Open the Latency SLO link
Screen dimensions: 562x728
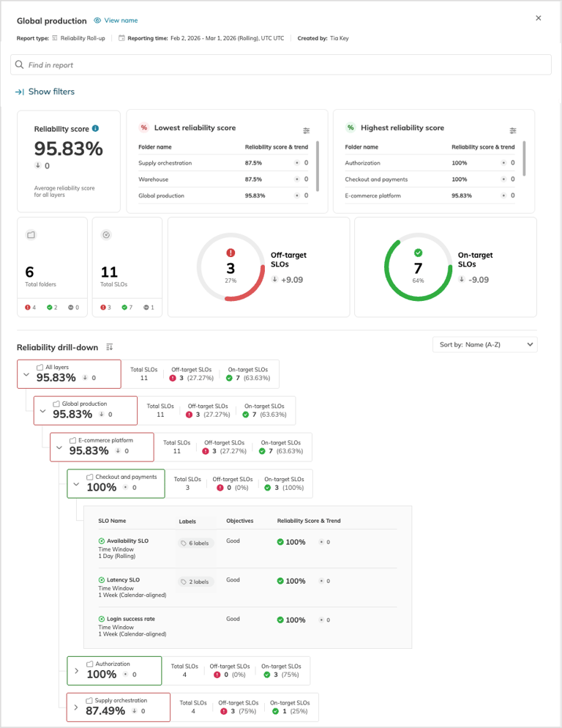click(123, 580)
